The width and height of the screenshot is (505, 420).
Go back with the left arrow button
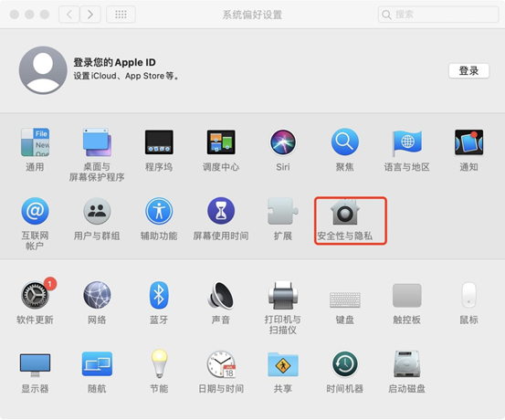coord(68,15)
